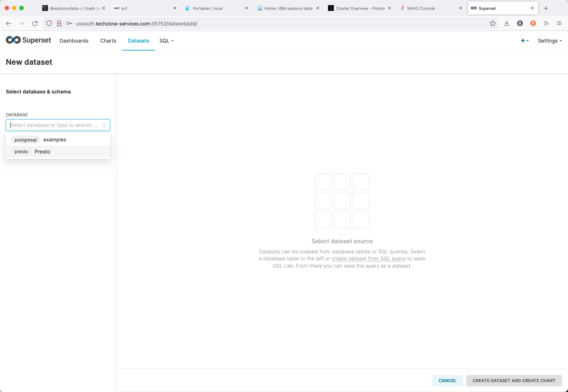Image resolution: width=568 pixels, height=392 pixels.
Task: Open the Charts page
Action: [x=108, y=41]
